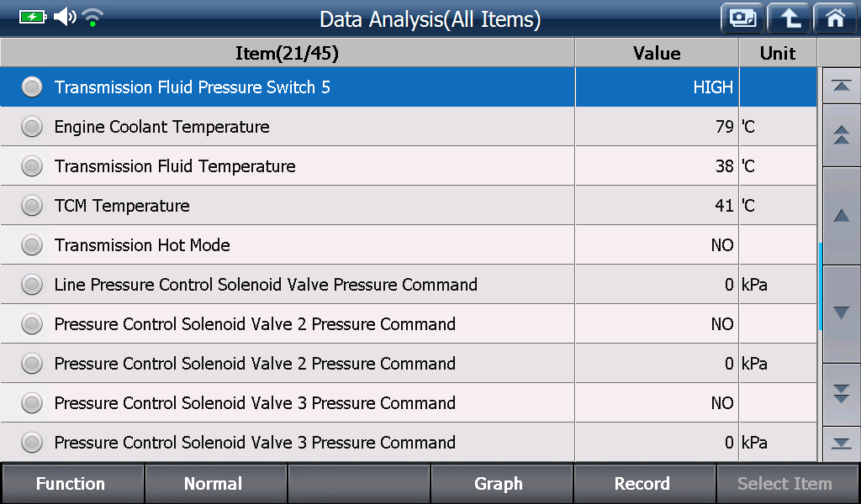Click the screenshot capture icon
Screen dimensions: 861x504
click(x=742, y=18)
